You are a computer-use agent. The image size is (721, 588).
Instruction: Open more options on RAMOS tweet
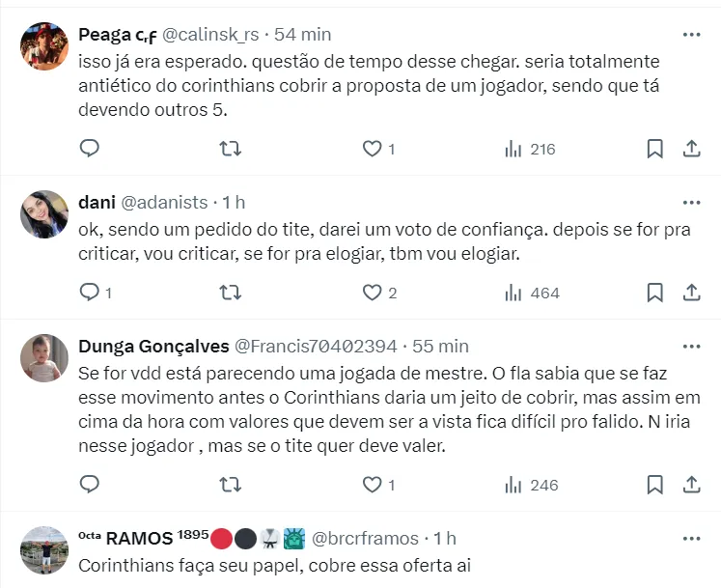(691, 538)
